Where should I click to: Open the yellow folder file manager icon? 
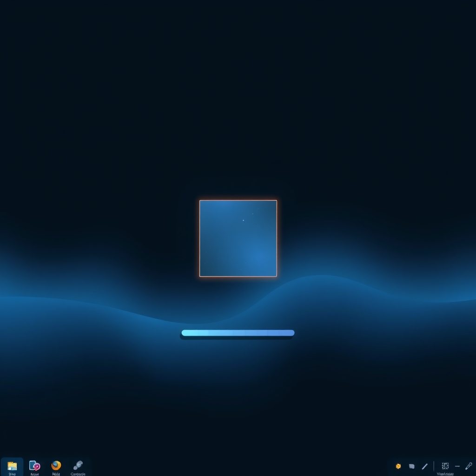click(x=12, y=466)
